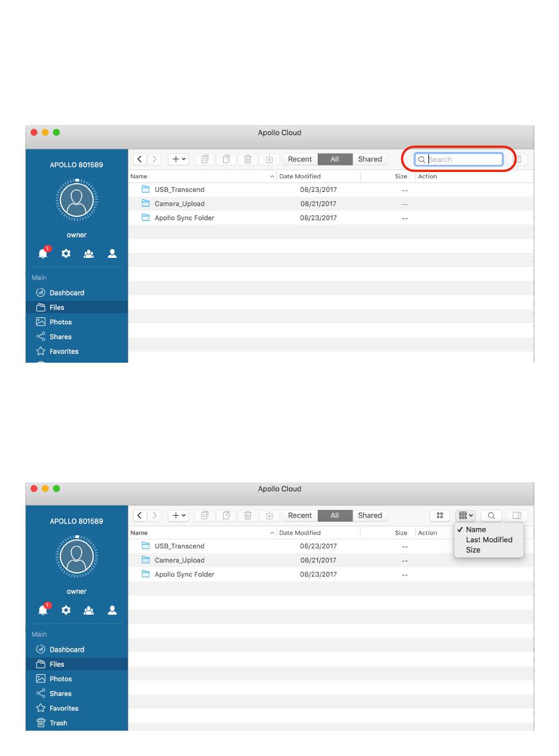Switch to Shared tab in window with Search field

pyautogui.click(x=370, y=160)
